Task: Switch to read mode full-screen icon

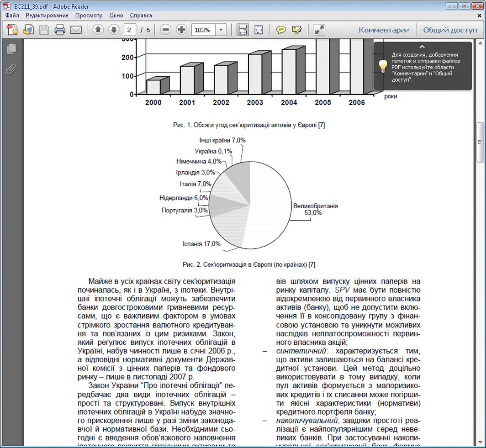Action: tap(319, 30)
